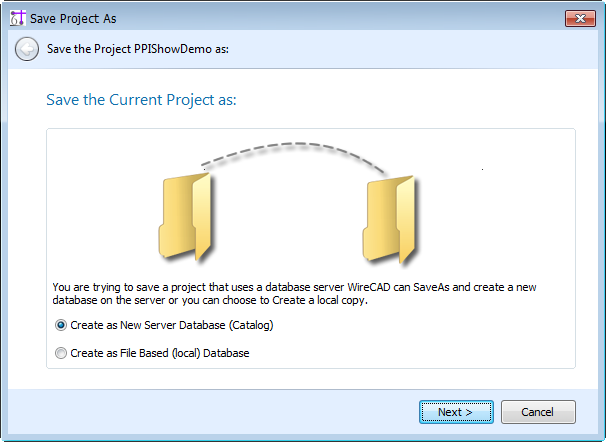Click the small dot right of the folders
Screen dimensions: 606x442
click(482, 169)
